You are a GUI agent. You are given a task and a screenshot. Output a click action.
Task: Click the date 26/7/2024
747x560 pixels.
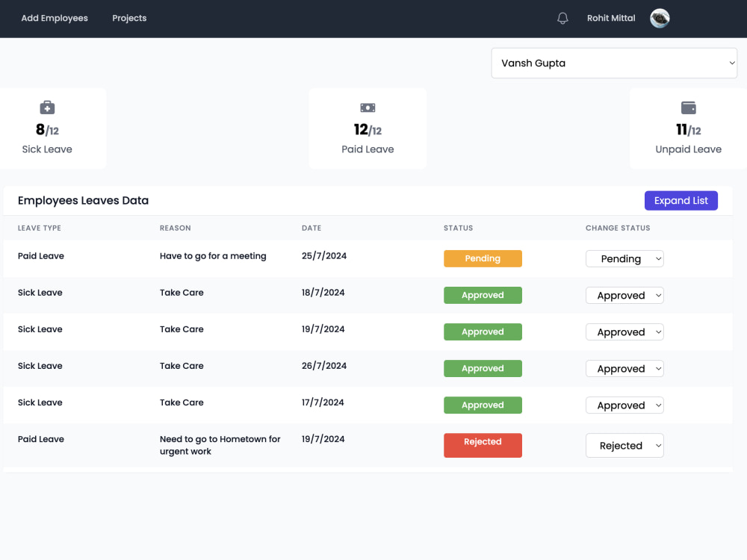tap(324, 366)
